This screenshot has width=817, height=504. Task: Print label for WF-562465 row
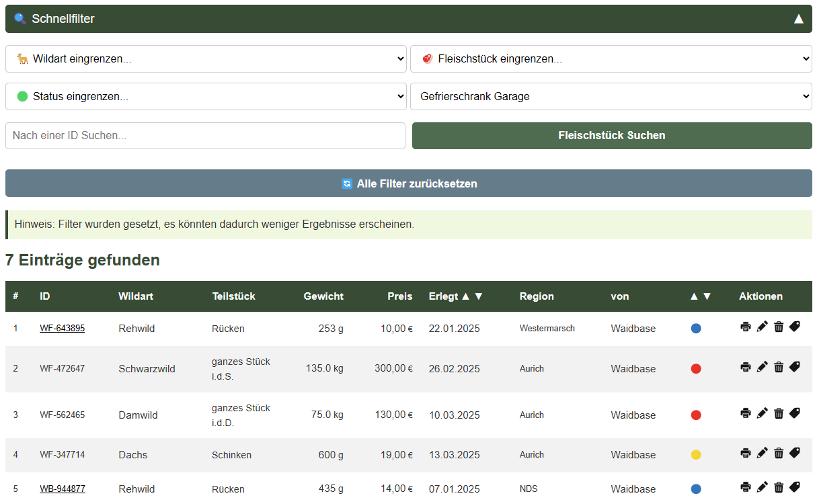[745, 413]
